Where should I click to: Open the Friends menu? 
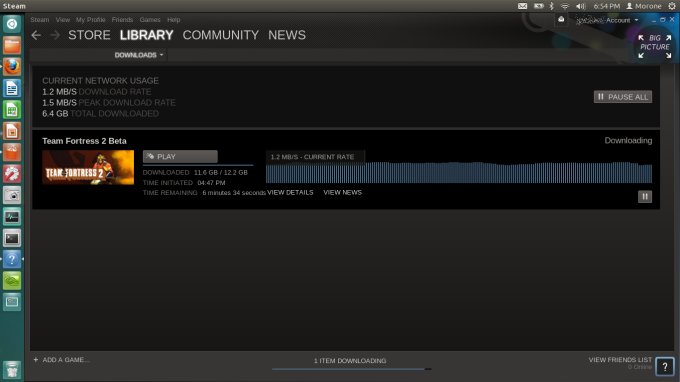click(122, 20)
